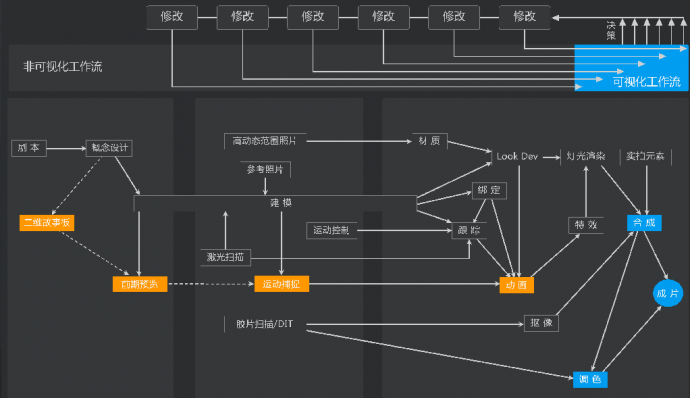Click the wide 建模 bar

[x=275, y=203]
